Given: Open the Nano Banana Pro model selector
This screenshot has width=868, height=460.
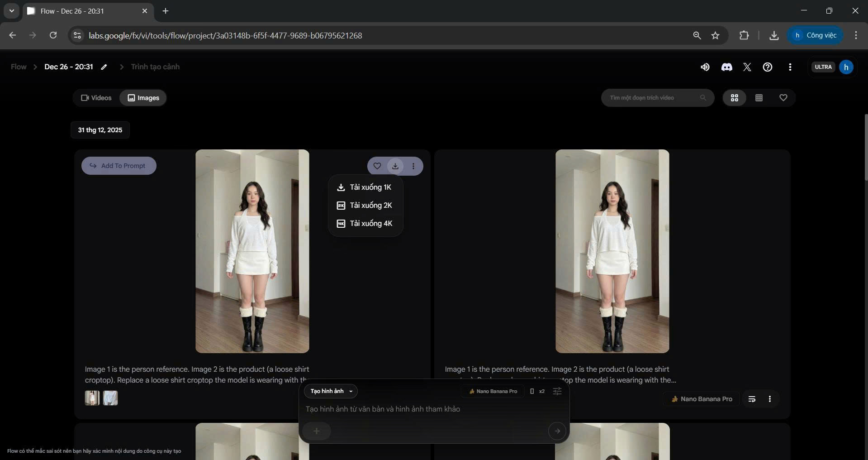Looking at the screenshot, I should 493,391.
